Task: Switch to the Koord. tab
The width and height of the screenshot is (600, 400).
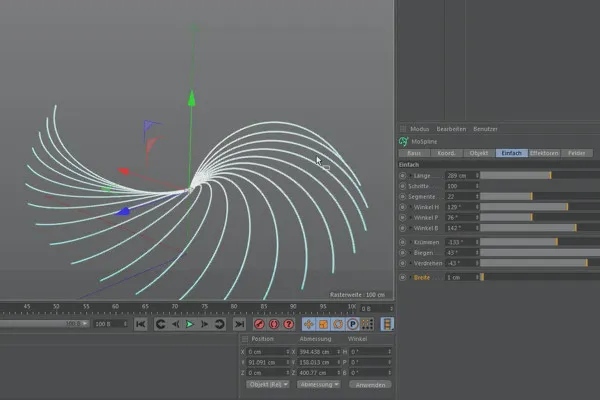Action: point(447,153)
